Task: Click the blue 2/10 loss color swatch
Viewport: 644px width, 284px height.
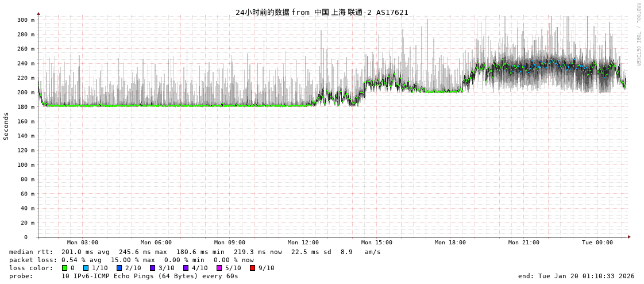Action: 119,268
